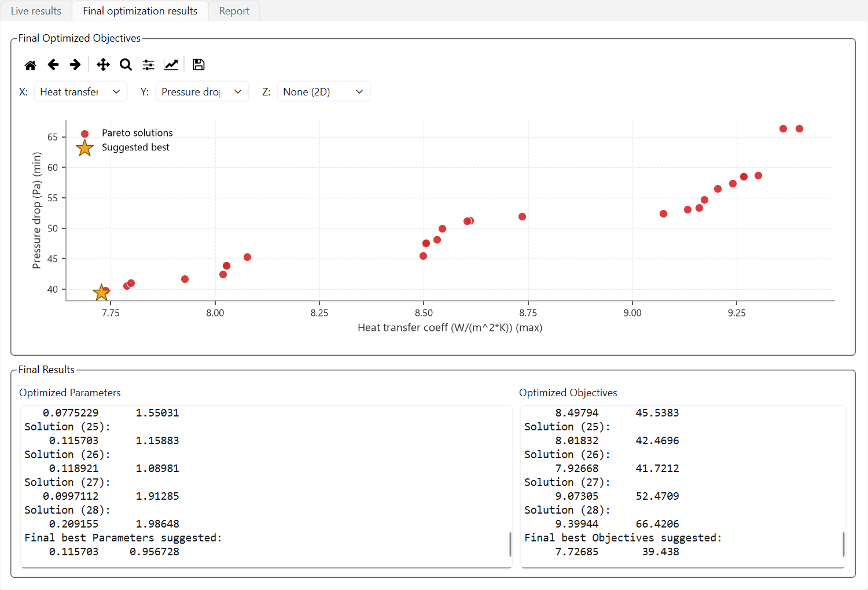Open the Y axis Pressure drop dropdown
This screenshot has width=868, height=590.
tap(202, 91)
